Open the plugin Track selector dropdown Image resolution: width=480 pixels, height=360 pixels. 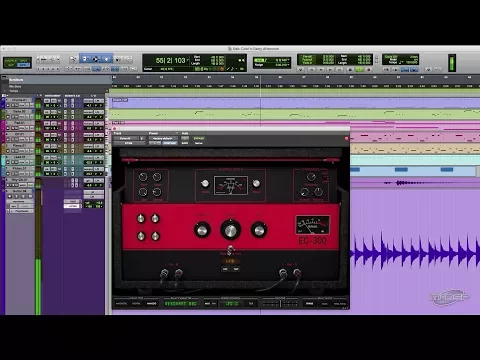[x=127, y=138]
